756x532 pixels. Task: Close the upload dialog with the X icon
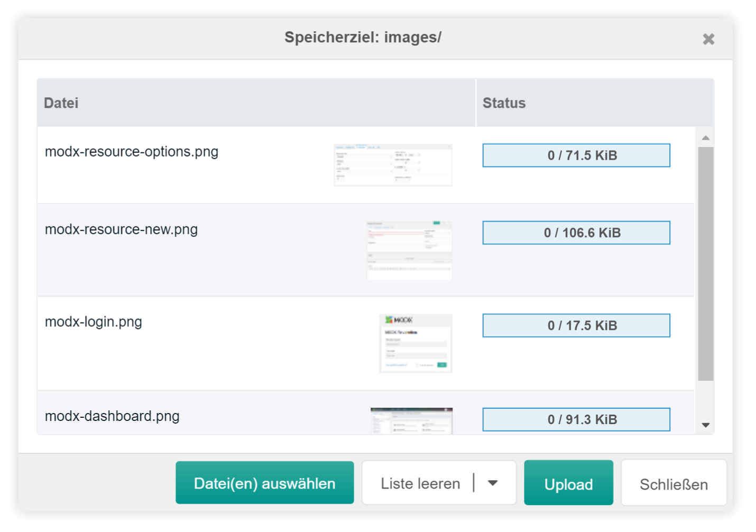[x=708, y=39]
